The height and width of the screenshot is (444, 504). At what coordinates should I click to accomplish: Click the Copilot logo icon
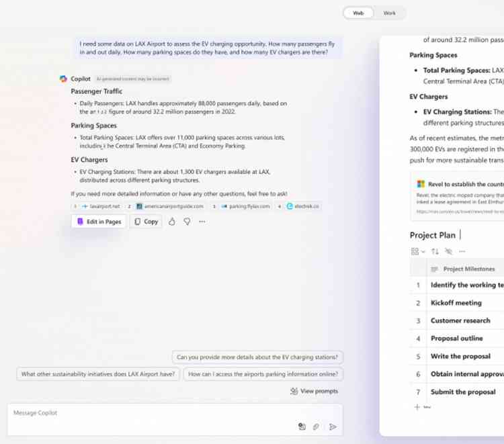tap(63, 79)
